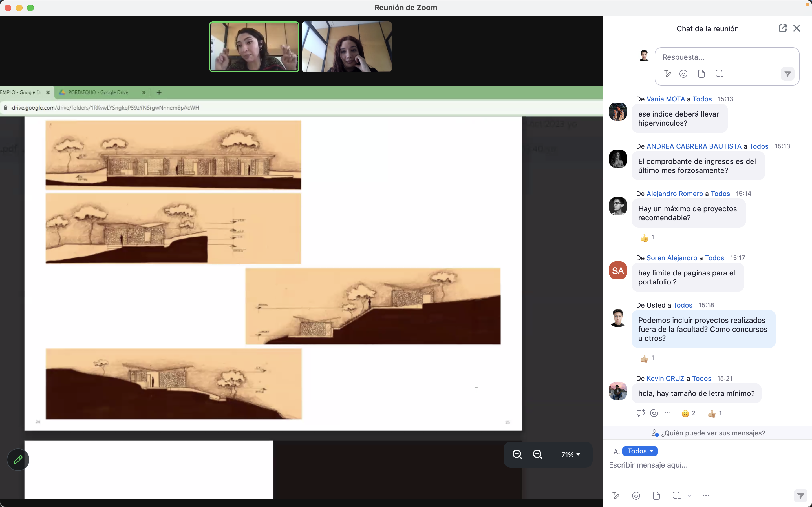This screenshot has width=812, height=507.
Task: Click the emoji icon in reply box
Action: (x=683, y=74)
